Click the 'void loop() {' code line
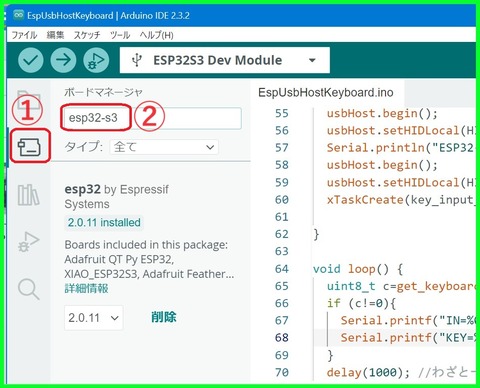Viewport: 480px width, 388px height. 358,269
